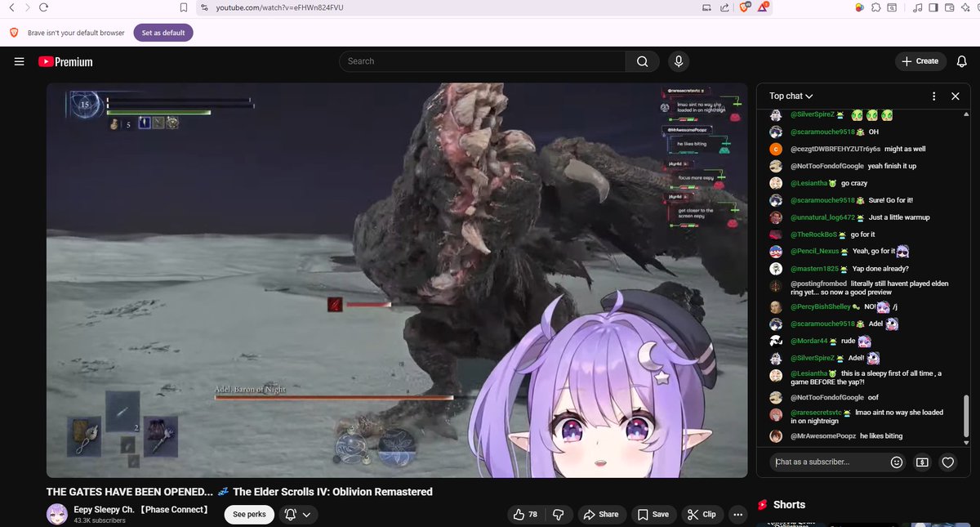Expand subscription notification bell dropdown

pyautogui.click(x=298, y=514)
